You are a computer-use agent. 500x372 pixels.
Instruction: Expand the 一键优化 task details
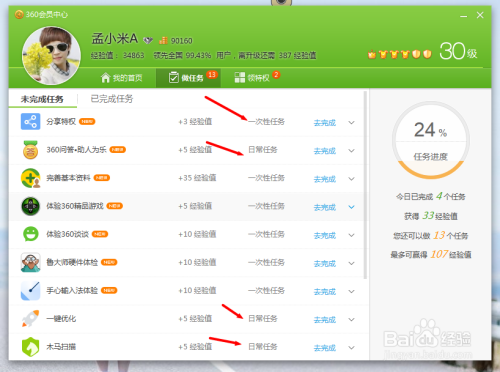pos(351,319)
